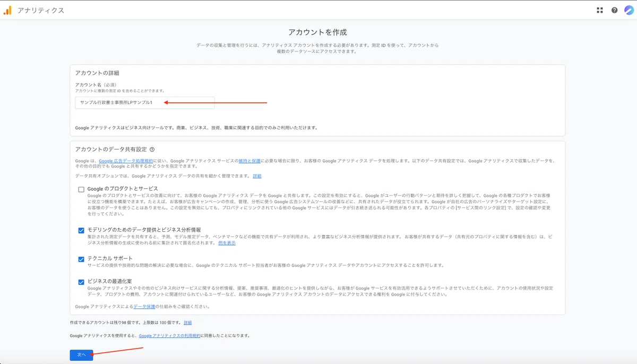Screen dimensions: 637x364
Task: Click 詳細 link beside account limit notice
Action: click(187, 323)
